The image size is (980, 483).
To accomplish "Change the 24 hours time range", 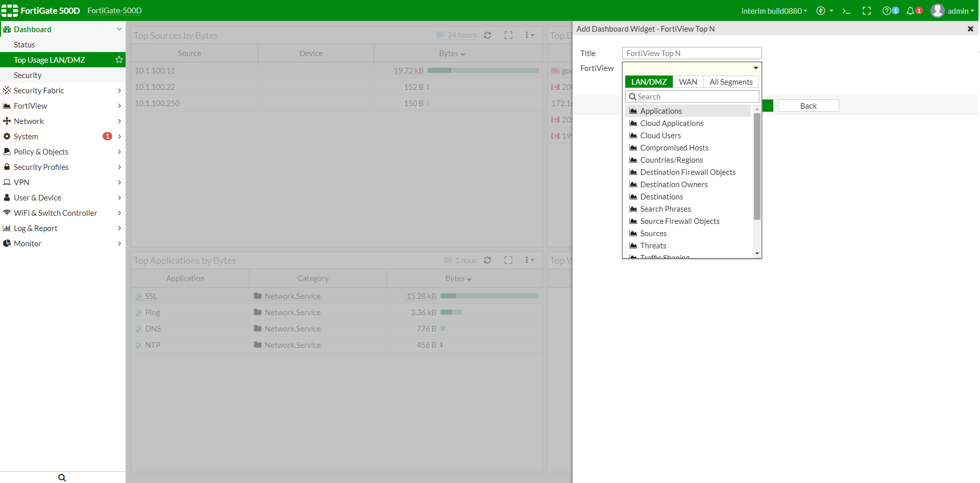I will pos(457,35).
